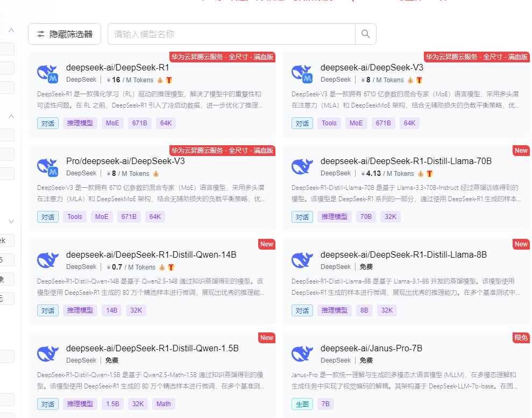Click the MoE tag on DeepSeek-R1 card
532x418 pixels.
click(112, 123)
